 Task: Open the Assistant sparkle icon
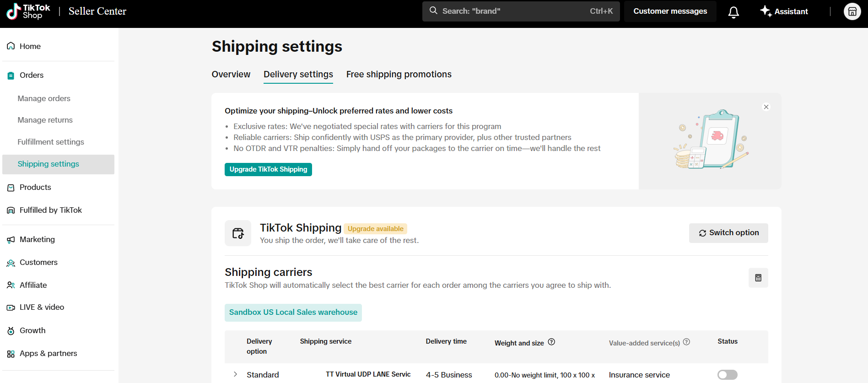[766, 11]
